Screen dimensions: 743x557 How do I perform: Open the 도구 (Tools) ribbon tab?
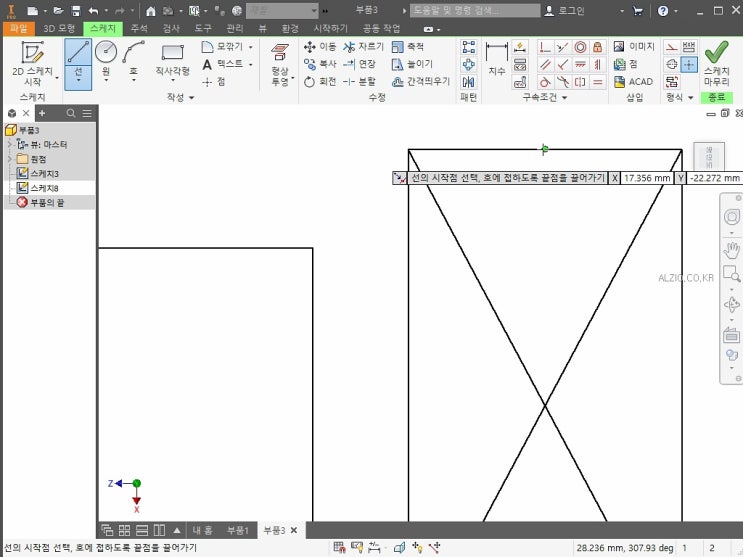tap(203, 29)
